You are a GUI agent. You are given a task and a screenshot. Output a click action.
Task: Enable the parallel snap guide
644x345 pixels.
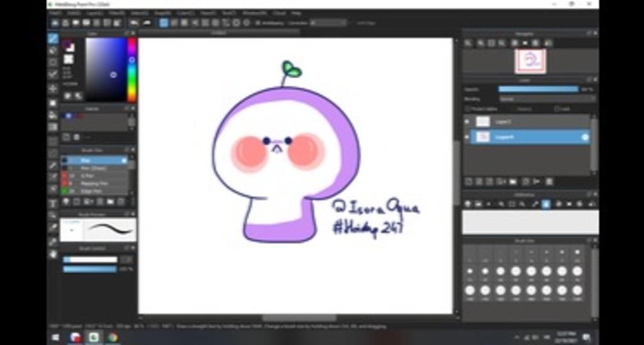click(x=174, y=23)
